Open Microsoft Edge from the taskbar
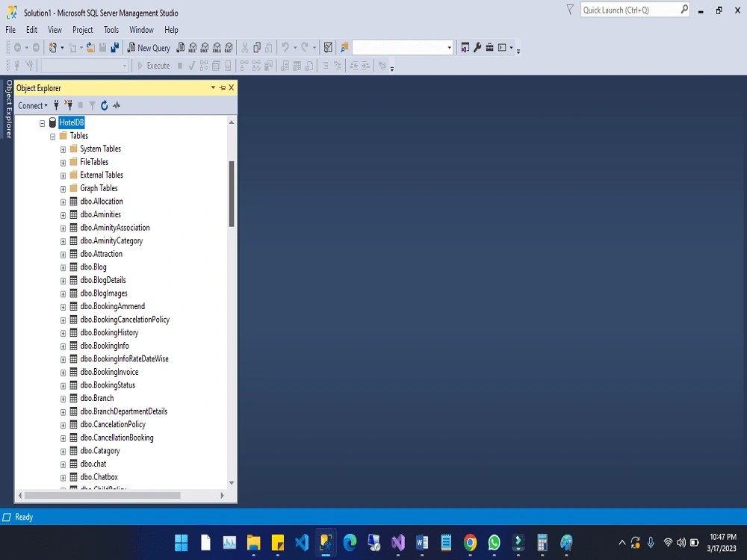Image resolution: width=747 pixels, height=560 pixels. click(350, 542)
